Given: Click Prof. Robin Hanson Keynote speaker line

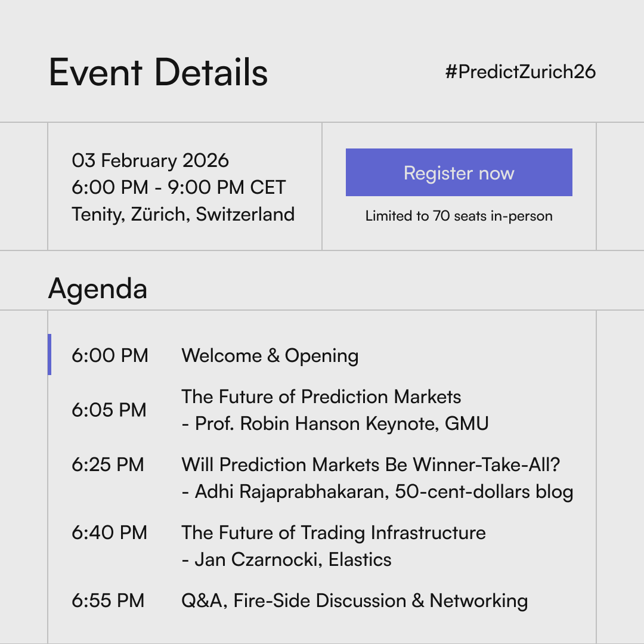Looking at the screenshot, I should pyautogui.click(x=335, y=424).
